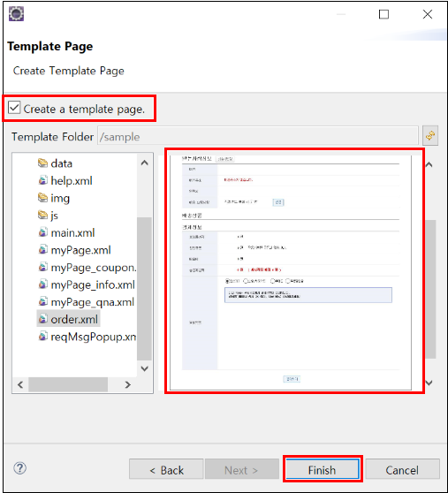Click the myPage_coupon file name
The height and width of the screenshot is (493, 448).
pyautogui.click(x=94, y=268)
